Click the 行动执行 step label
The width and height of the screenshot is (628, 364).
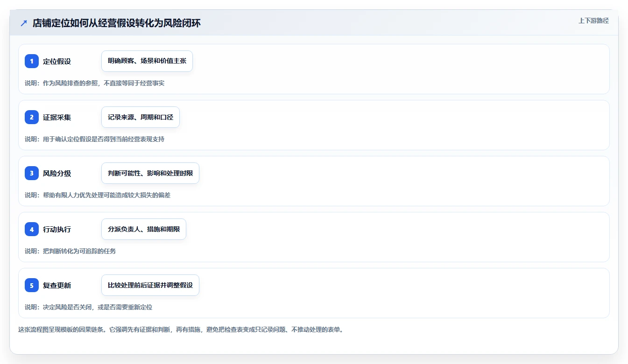coord(57,229)
